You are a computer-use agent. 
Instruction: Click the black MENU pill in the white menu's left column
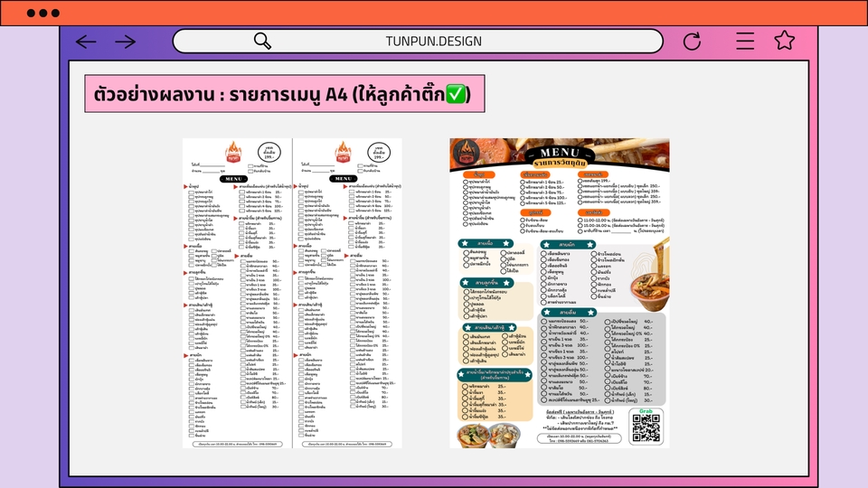pyautogui.click(x=233, y=179)
